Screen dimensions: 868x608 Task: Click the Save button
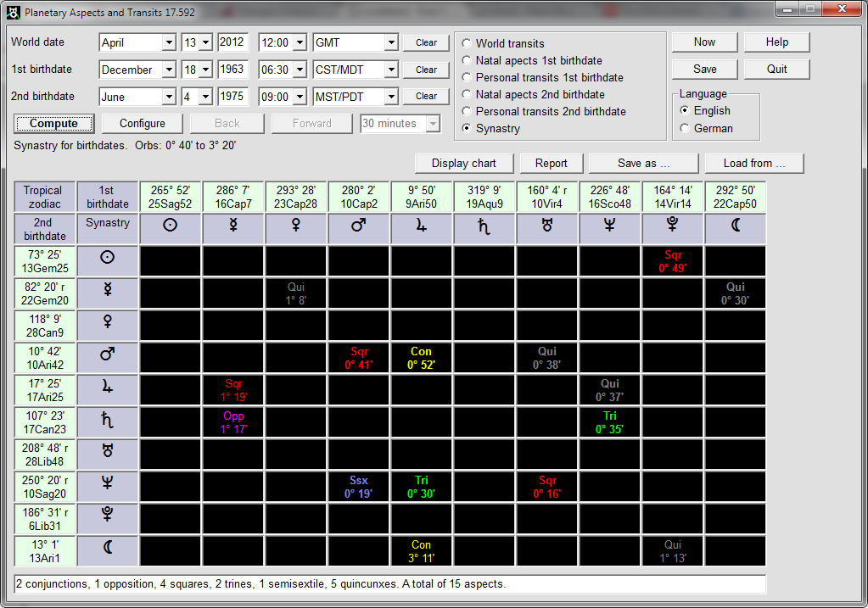point(705,70)
